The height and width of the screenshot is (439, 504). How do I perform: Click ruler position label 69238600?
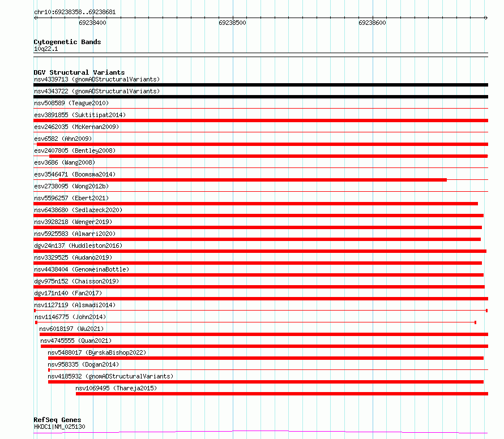click(x=372, y=23)
